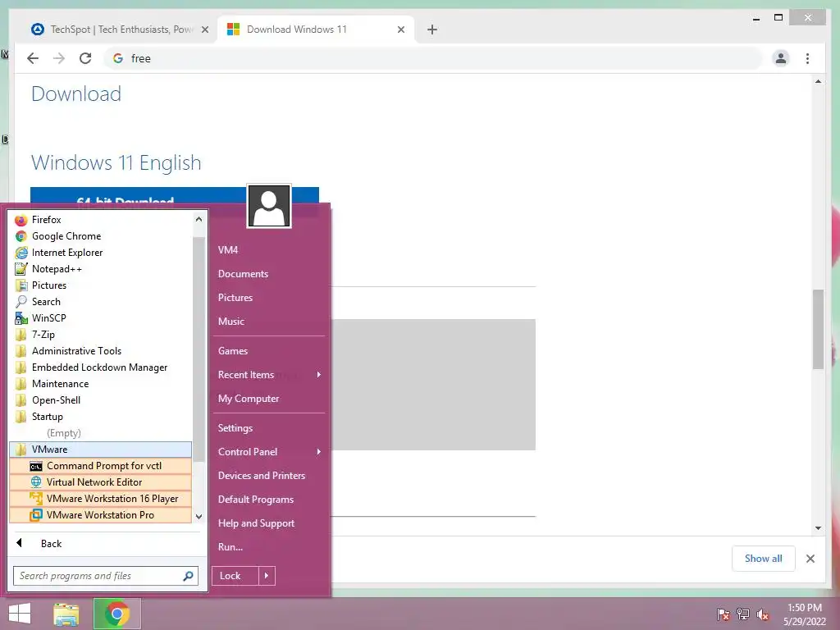Open File Explorer from the taskbar
The width and height of the screenshot is (840, 630).
[x=66, y=614]
